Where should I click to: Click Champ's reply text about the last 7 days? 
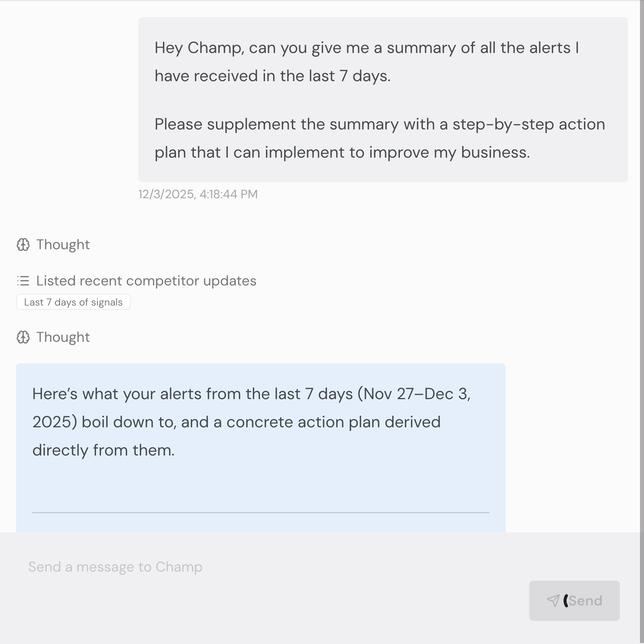pyautogui.click(x=252, y=422)
